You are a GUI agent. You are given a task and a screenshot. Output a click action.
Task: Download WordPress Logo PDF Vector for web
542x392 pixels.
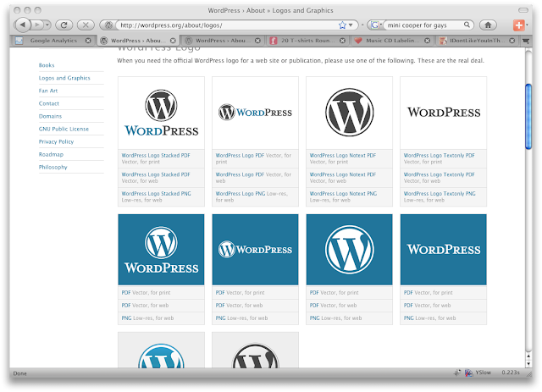point(240,174)
